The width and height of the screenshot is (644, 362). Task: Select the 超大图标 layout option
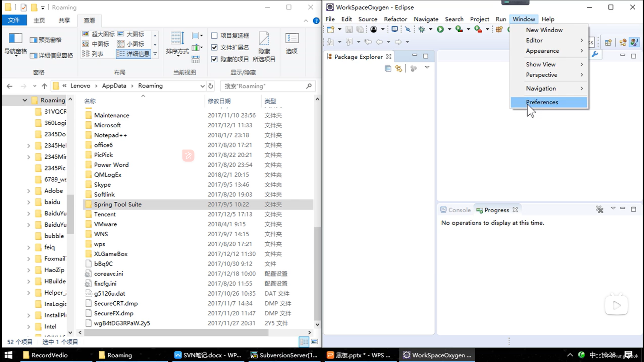pos(98,34)
